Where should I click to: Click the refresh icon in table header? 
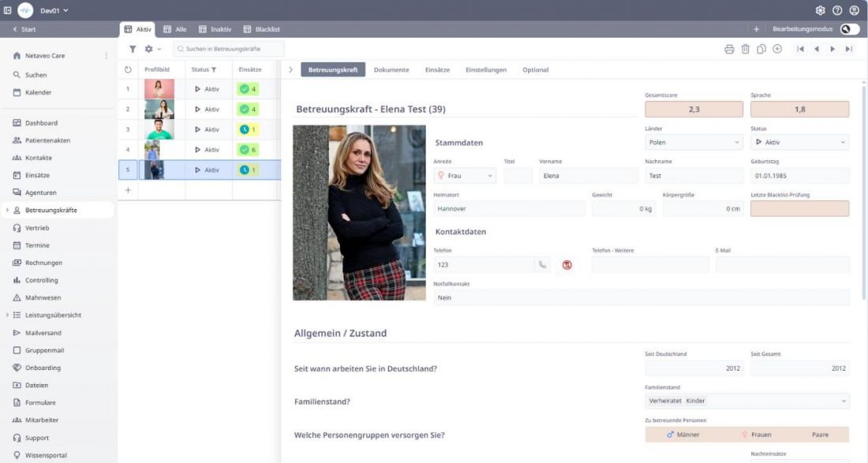point(128,69)
